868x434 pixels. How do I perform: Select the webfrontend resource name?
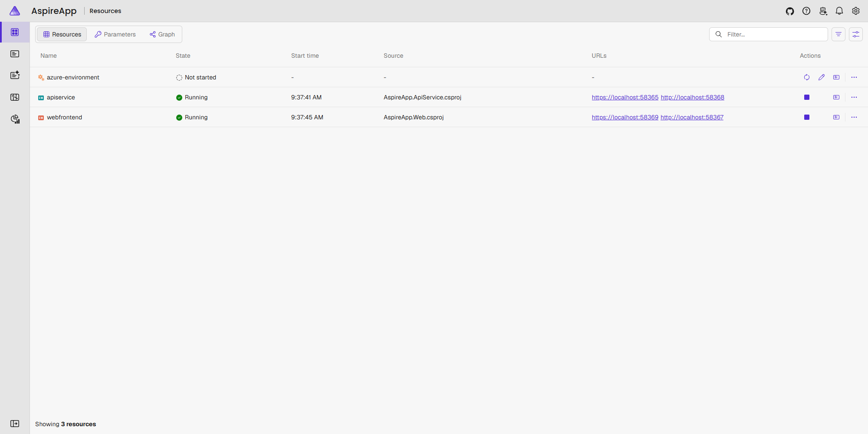[64, 117]
